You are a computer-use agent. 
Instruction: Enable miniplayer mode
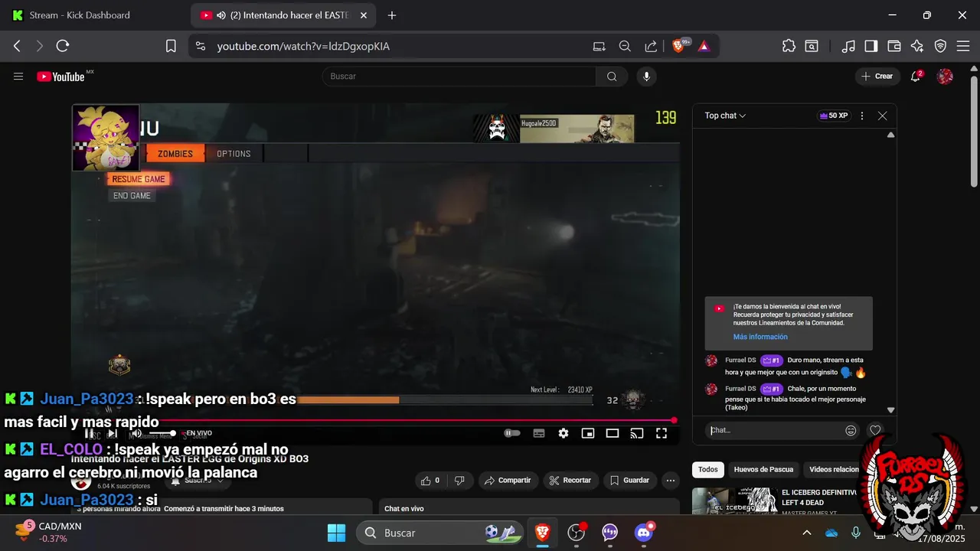tap(588, 433)
